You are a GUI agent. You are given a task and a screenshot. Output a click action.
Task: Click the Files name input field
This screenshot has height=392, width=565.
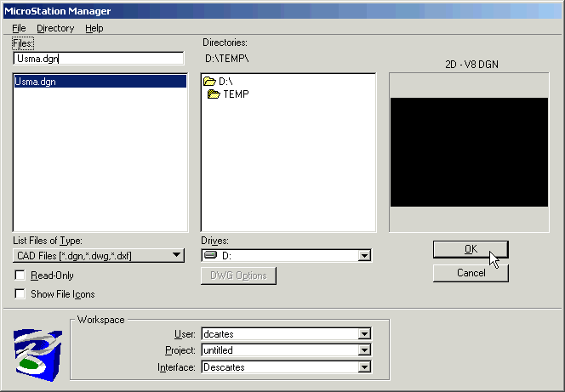click(x=99, y=59)
